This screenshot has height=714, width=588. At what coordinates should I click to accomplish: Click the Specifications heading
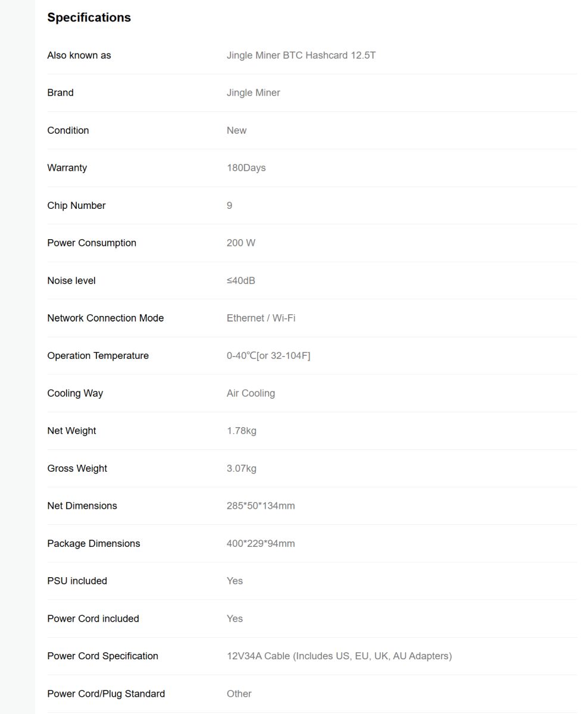click(x=89, y=18)
